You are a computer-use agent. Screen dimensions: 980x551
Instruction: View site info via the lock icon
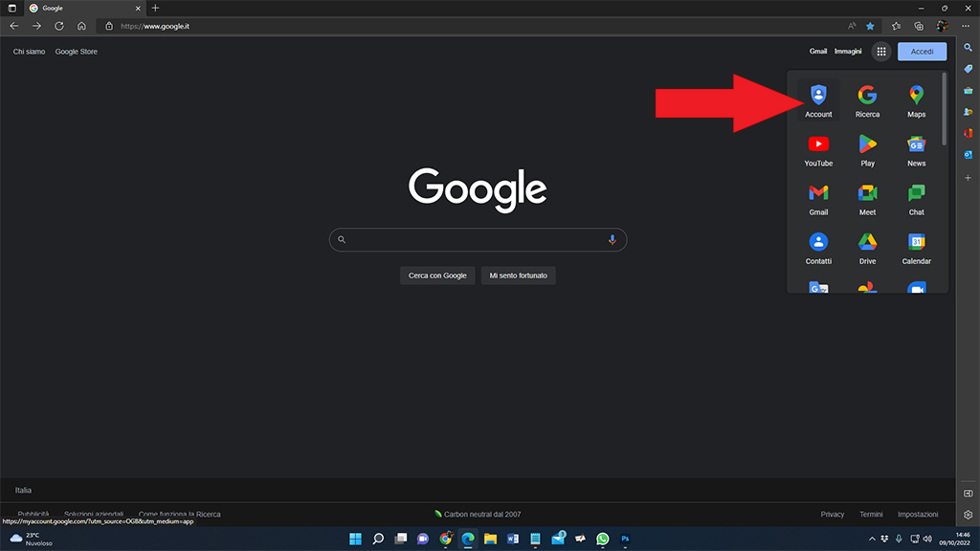click(x=109, y=26)
